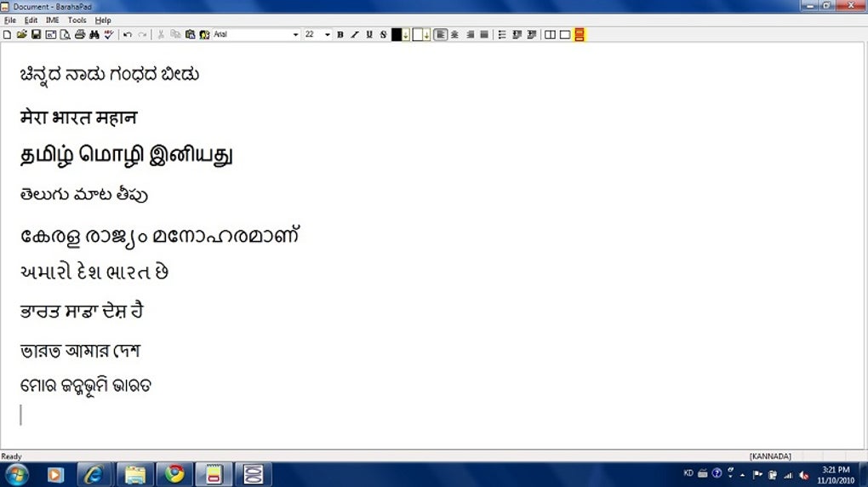This screenshot has height=487, width=868.
Task: Toggle justified text alignment
Action: (484, 34)
